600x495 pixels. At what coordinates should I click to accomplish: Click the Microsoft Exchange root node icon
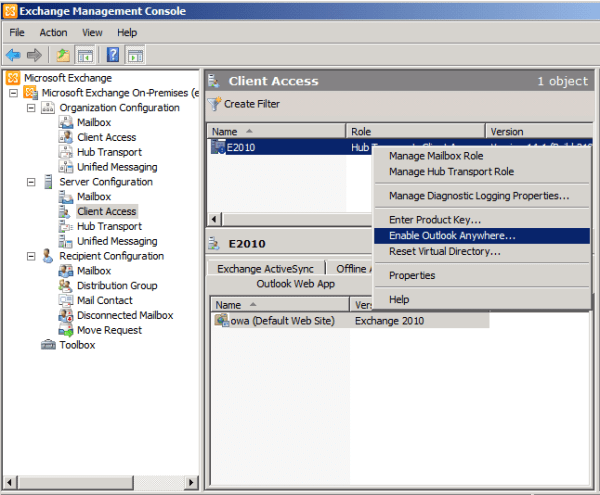13,78
